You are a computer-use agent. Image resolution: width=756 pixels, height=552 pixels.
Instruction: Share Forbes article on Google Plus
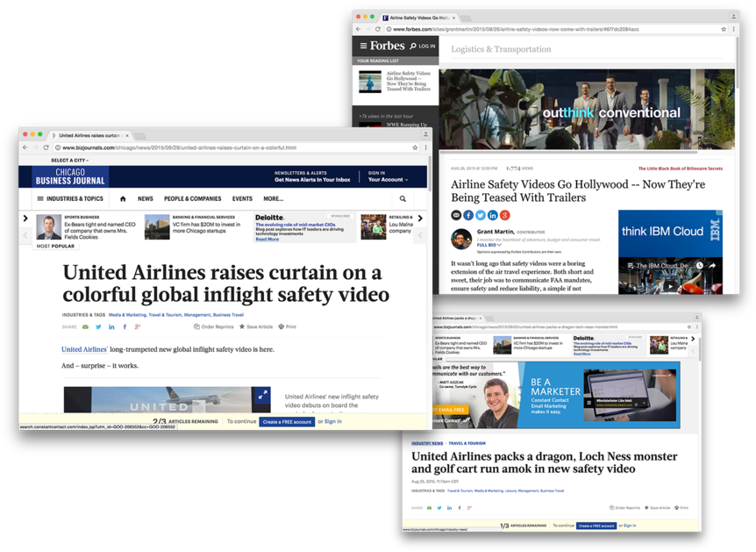pos(505,215)
